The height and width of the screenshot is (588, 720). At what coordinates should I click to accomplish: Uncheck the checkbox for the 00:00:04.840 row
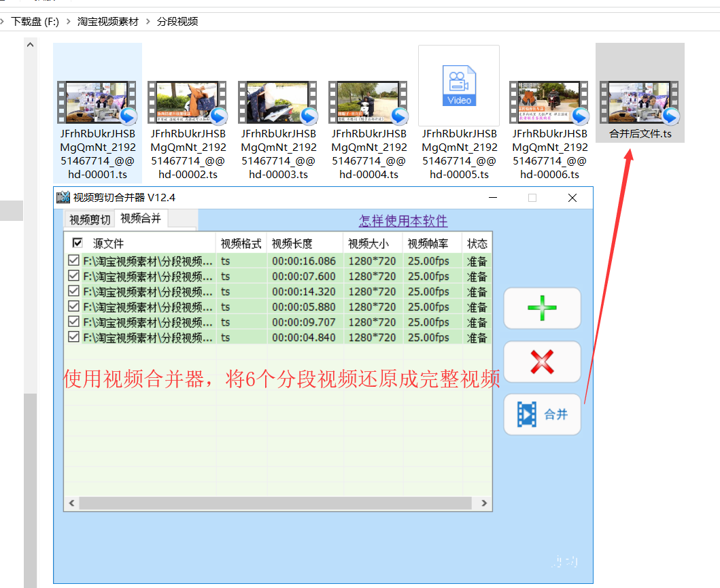click(73, 336)
